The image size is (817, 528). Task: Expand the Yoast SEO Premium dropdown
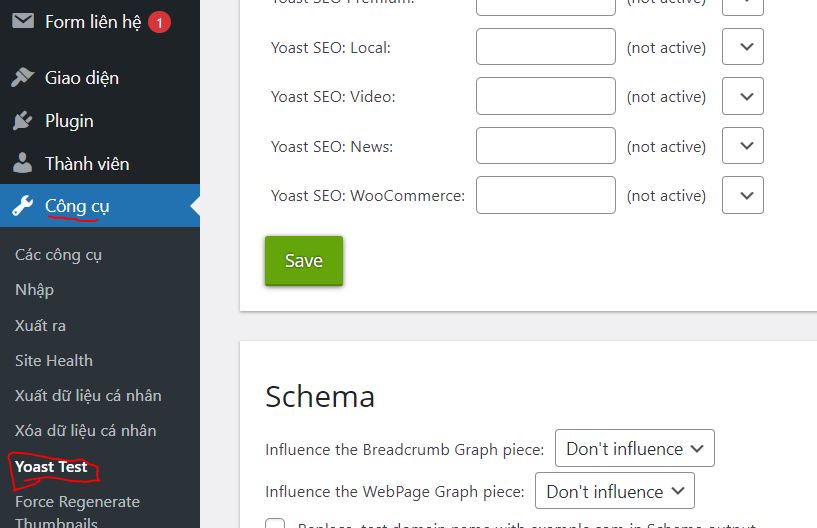[x=742, y=7]
